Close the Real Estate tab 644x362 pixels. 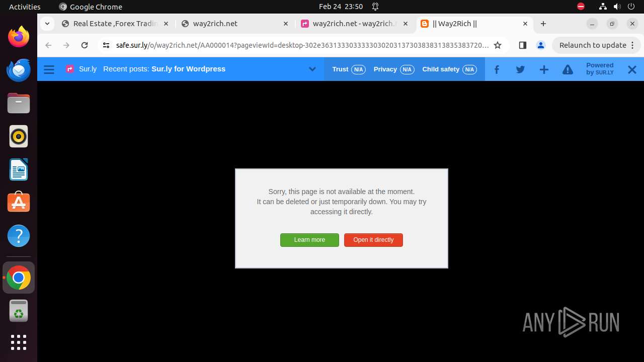pyautogui.click(x=166, y=24)
